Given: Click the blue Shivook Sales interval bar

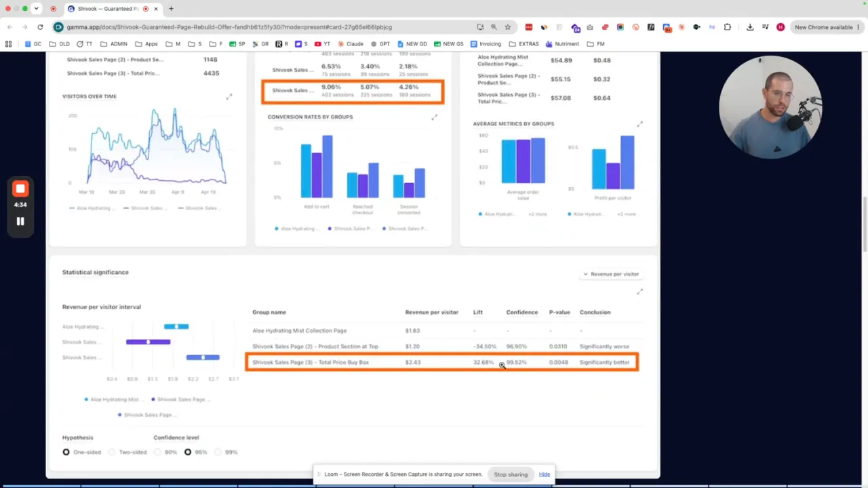Looking at the screenshot, I should click(x=203, y=357).
